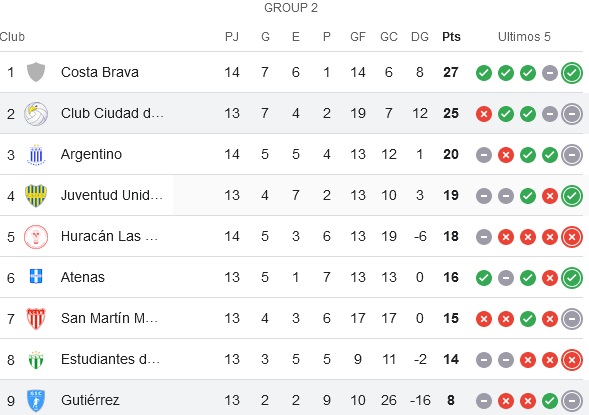Open the Argentino team link

coord(91,154)
